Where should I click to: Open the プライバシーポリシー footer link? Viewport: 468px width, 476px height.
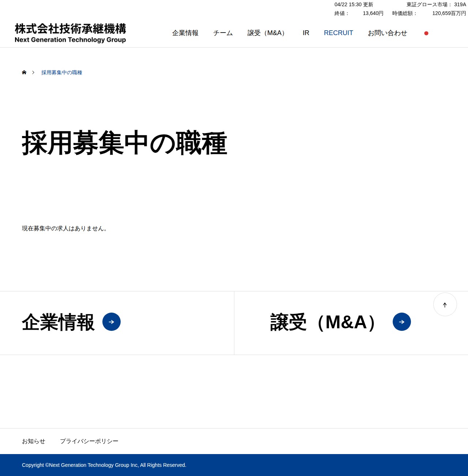(x=89, y=441)
